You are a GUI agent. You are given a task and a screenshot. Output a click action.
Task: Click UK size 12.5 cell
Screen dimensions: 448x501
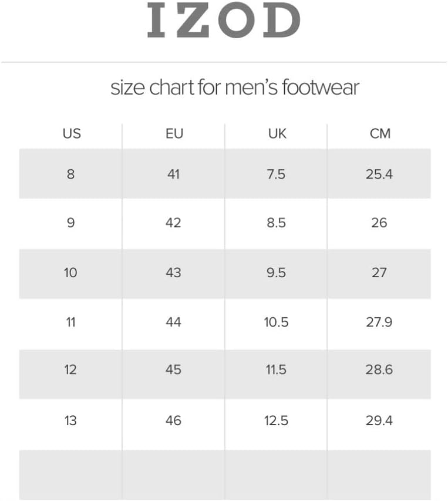(276, 421)
